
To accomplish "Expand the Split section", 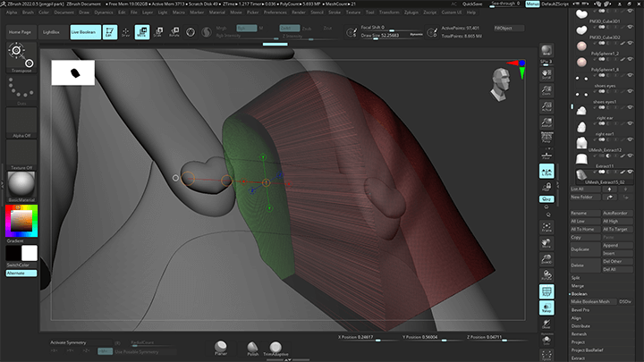I will (x=575, y=278).
